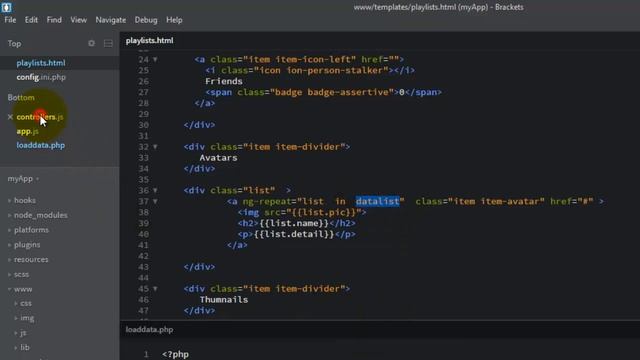Open app.js in Bottom pane list

click(27, 131)
